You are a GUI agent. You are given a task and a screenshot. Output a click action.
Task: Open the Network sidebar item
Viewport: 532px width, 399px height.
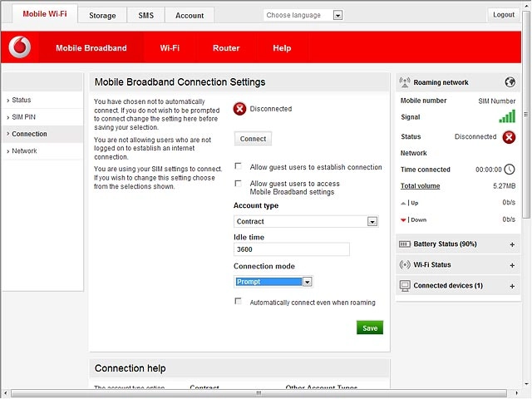tap(42, 151)
